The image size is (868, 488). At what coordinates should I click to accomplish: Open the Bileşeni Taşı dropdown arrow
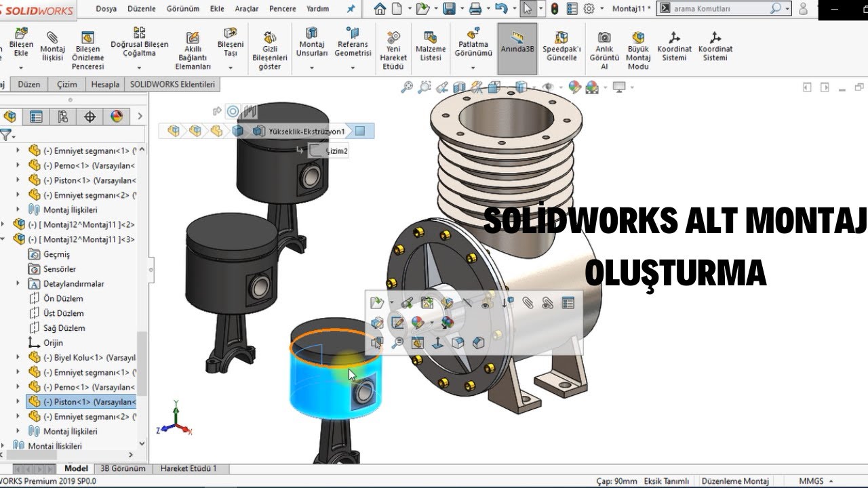click(x=230, y=68)
